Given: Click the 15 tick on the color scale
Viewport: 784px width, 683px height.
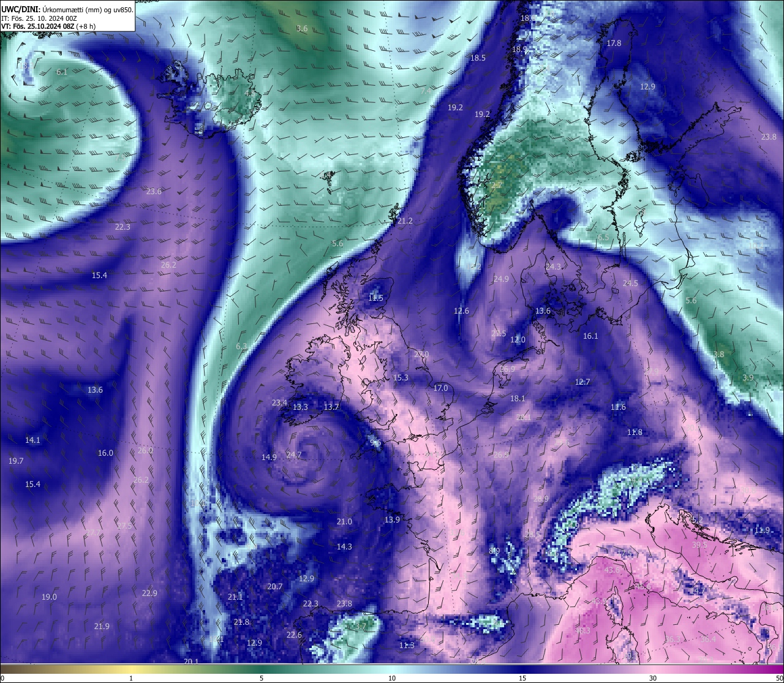Looking at the screenshot, I should point(522,678).
